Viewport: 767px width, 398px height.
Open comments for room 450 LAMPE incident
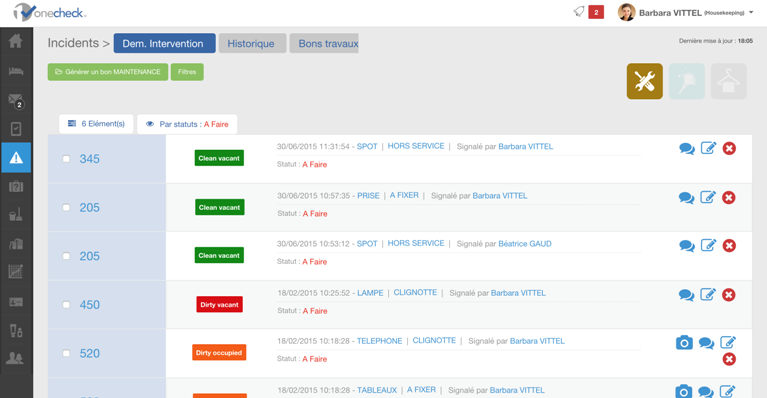(x=686, y=295)
